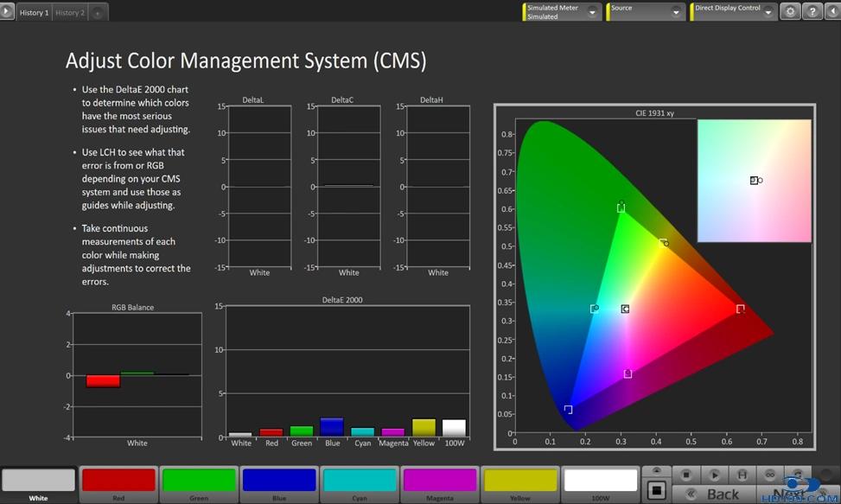
Task: Click the black pattern window square icon
Action: 656,491
